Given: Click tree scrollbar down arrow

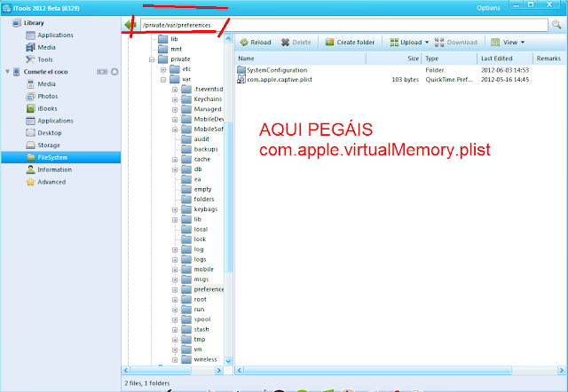Looking at the screenshot, I should click(x=228, y=361).
